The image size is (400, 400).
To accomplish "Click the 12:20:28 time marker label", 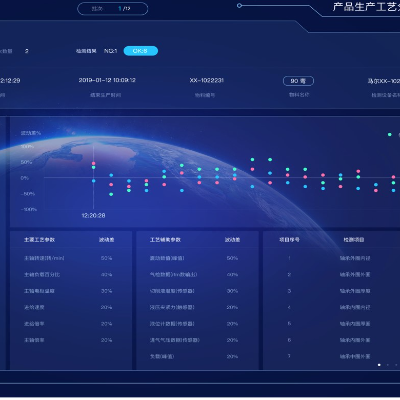I will (93, 216).
